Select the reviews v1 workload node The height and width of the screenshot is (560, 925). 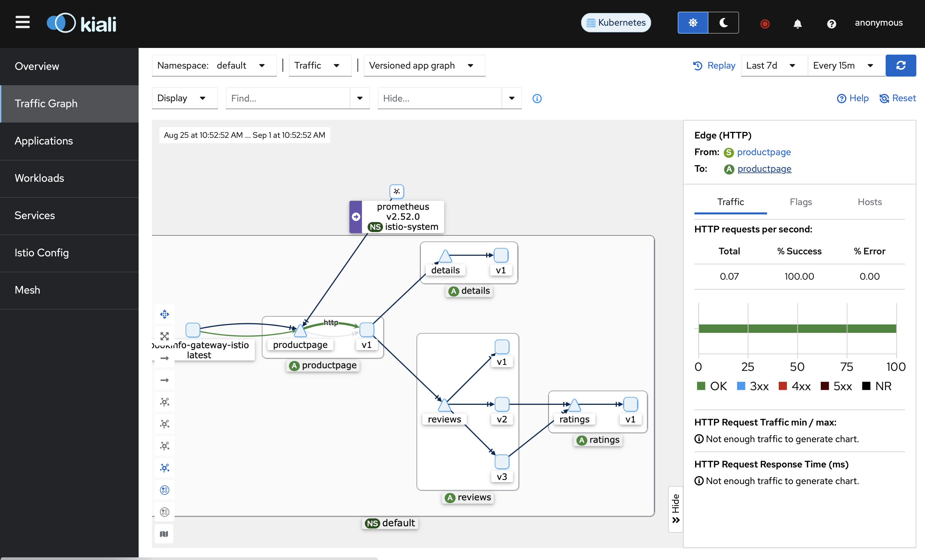[x=502, y=347]
